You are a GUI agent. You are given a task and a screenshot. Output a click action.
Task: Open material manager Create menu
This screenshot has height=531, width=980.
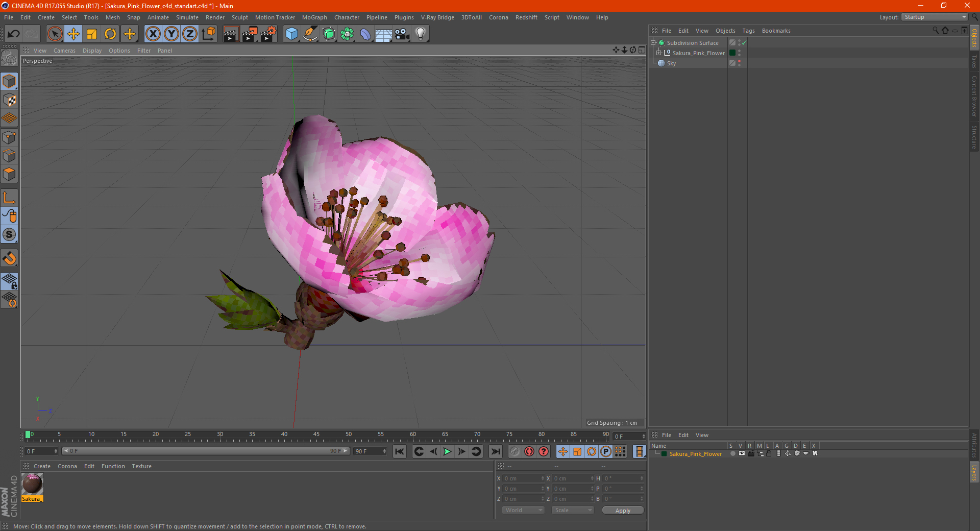coord(42,466)
